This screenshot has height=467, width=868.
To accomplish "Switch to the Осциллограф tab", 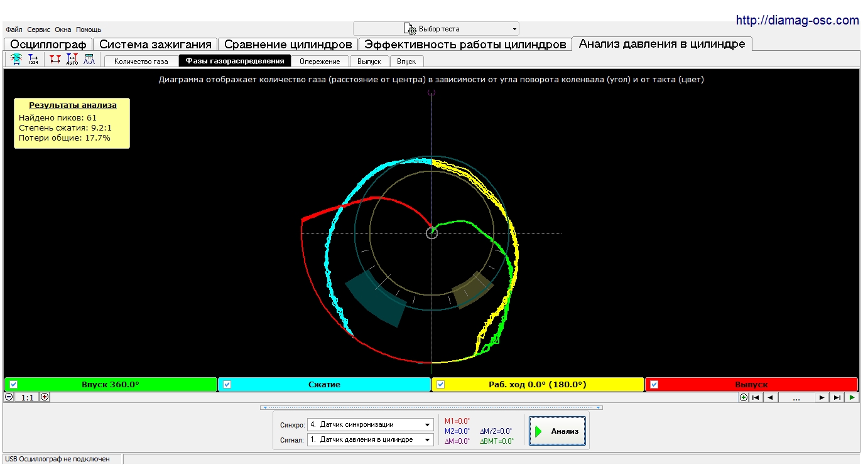I will click(48, 45).
